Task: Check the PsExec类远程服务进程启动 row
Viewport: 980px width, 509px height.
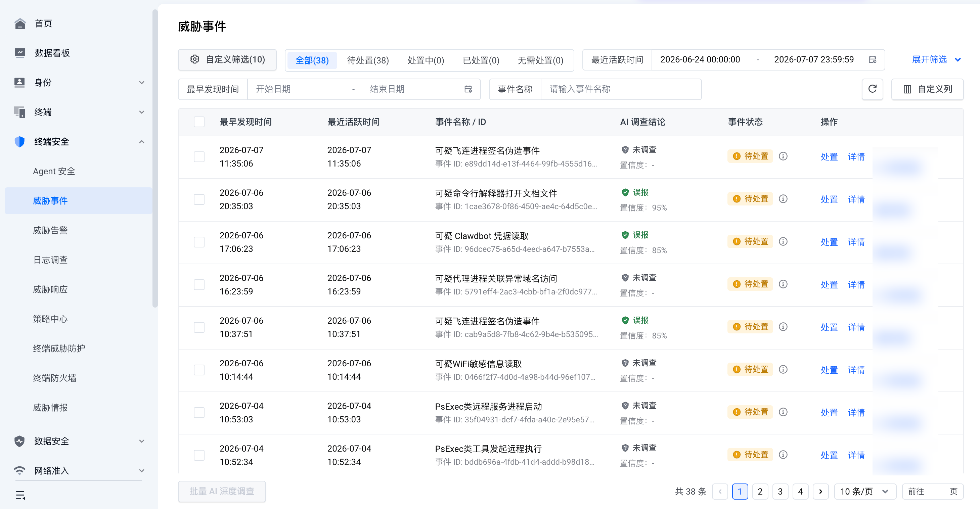Action: pyautogui.click(x=199, y=412)
